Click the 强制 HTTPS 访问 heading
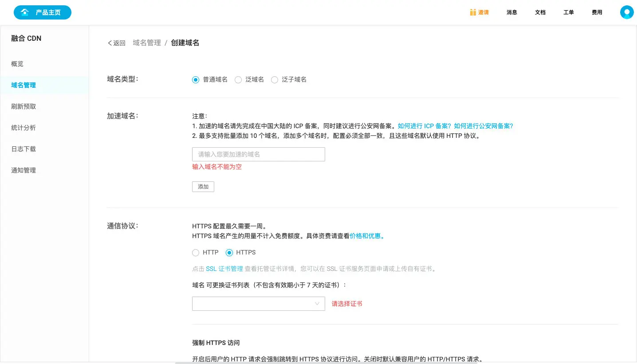The image size is (637, 364). 216,343
